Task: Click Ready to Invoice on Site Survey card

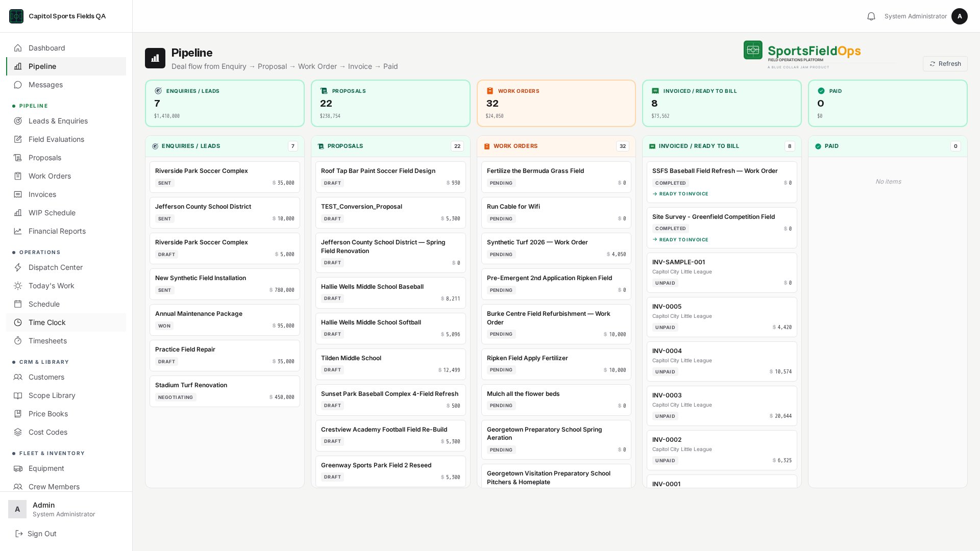Action: (x=680, y=240)
